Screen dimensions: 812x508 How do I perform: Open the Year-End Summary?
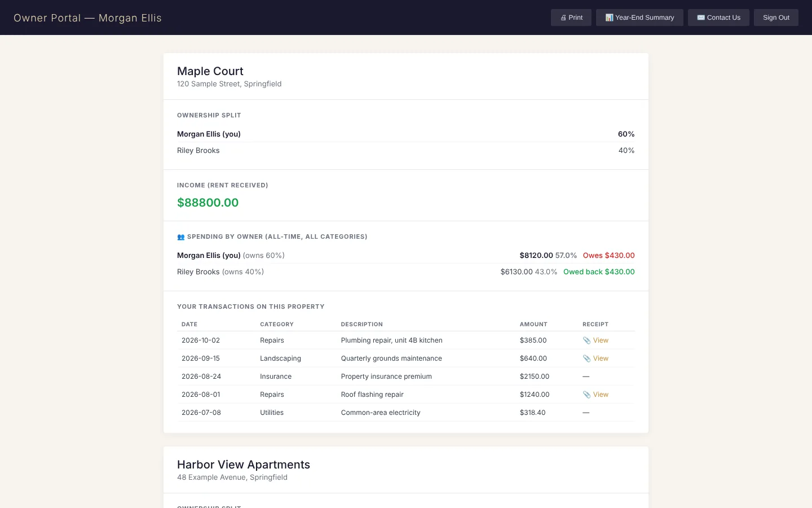coord(639,17)
